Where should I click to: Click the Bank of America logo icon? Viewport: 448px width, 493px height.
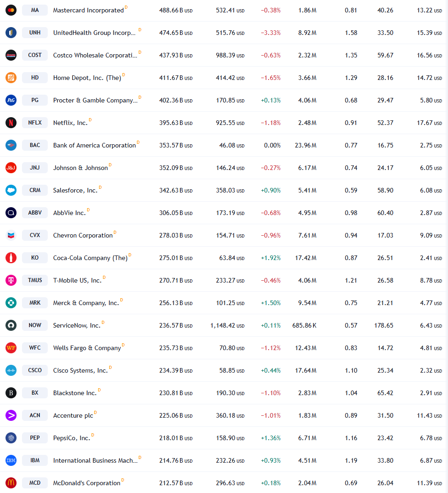pyautogui.click(x=11, y=145)
